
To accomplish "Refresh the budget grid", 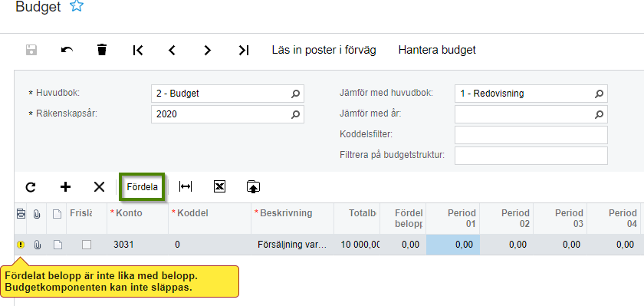I will [x=31, y=187].
